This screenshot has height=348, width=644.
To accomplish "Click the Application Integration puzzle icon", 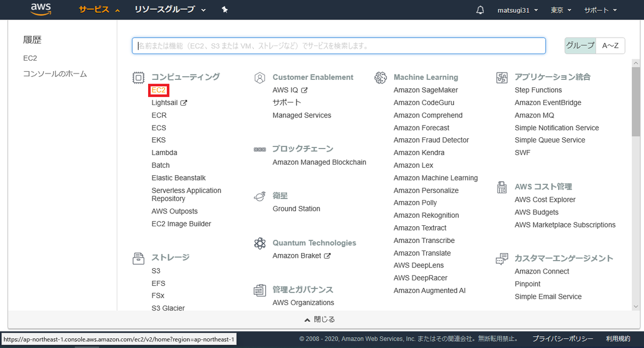I will 502,78.
